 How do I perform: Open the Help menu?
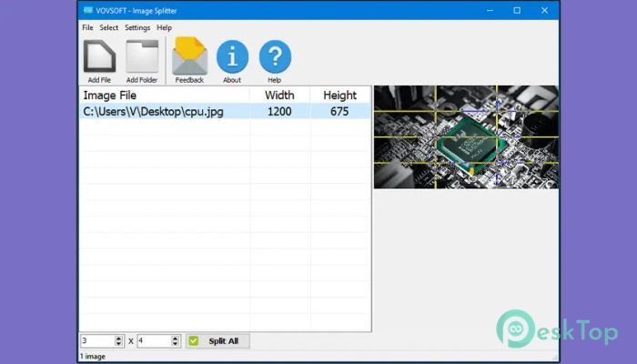coord(164,27)
